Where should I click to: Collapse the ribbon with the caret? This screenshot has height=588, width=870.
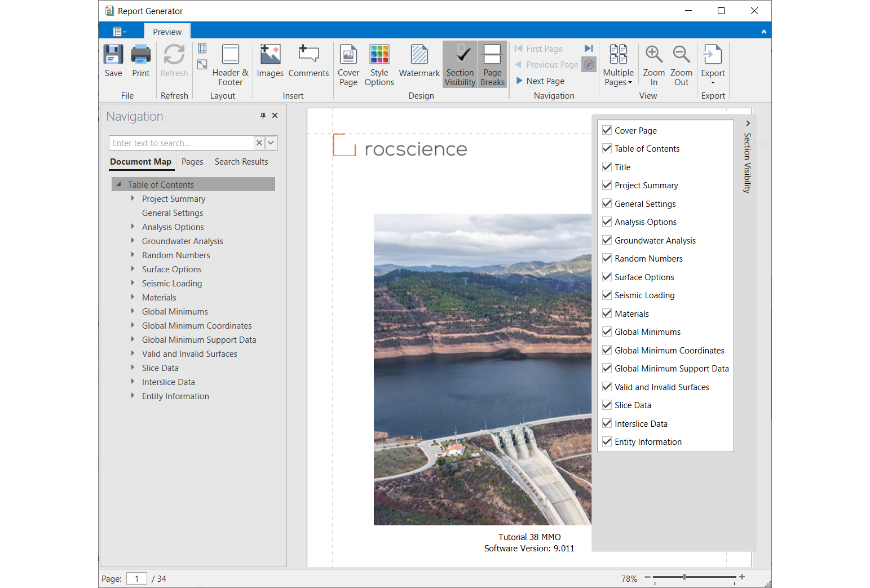pos(763,32)
